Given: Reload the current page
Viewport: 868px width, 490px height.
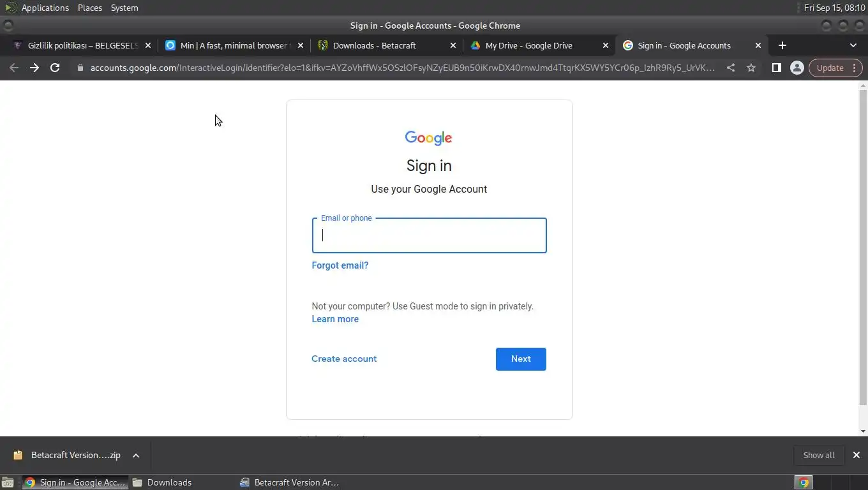Looking at the screenshot, I should tap(55, 68).
